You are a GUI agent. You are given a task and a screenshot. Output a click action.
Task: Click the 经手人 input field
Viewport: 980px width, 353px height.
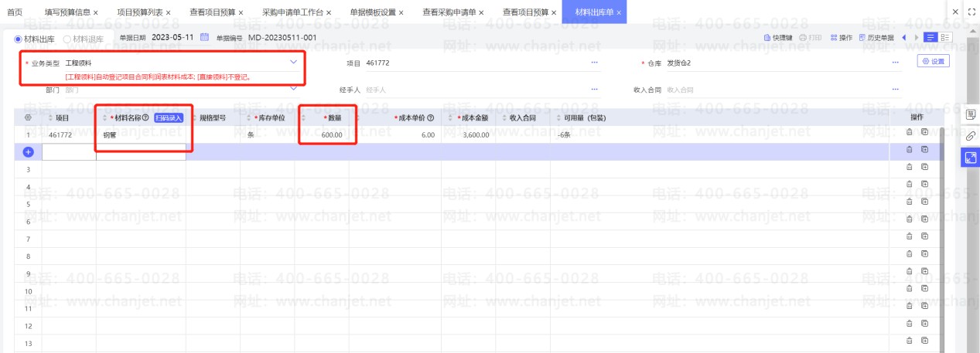[x=472, y=90]
